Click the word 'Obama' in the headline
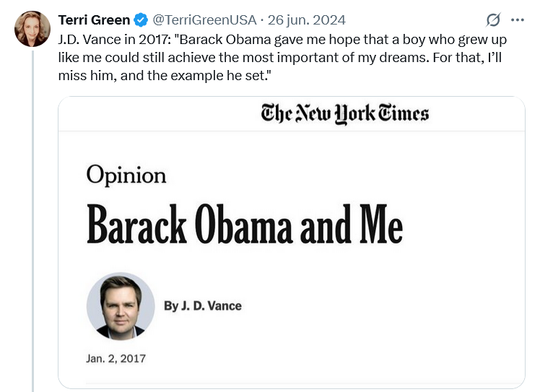This screenshot has height=392, width=540. pyautogui.click(x=246, y=224)
